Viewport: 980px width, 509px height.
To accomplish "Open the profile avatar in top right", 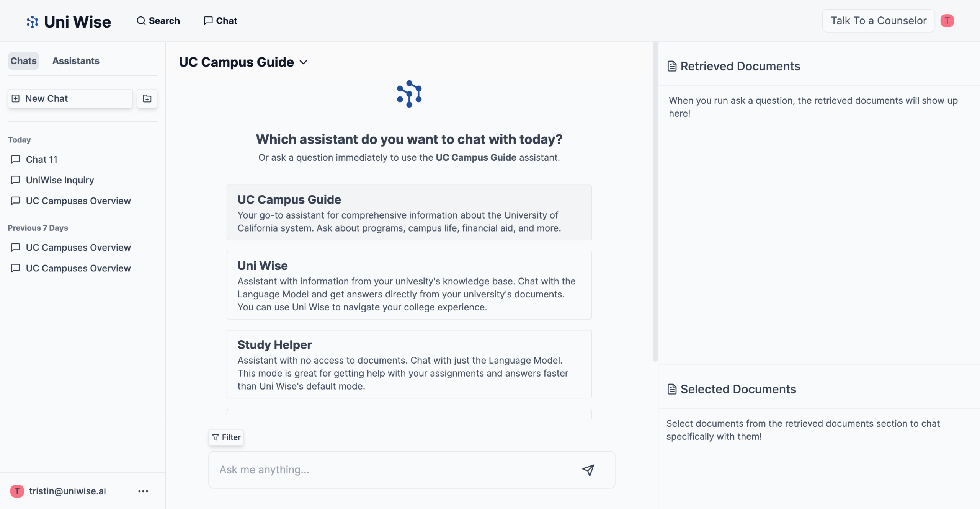I will 947,21.
